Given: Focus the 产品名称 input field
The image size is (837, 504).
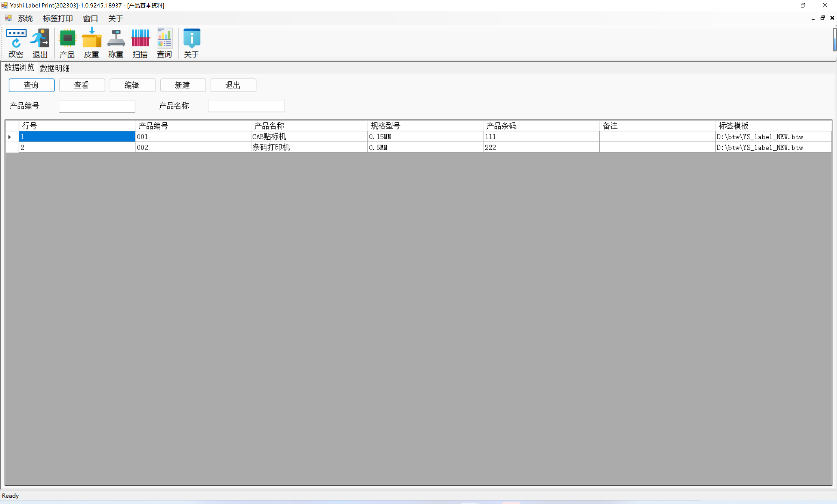Looking at the screenshot, I should 247,106.
